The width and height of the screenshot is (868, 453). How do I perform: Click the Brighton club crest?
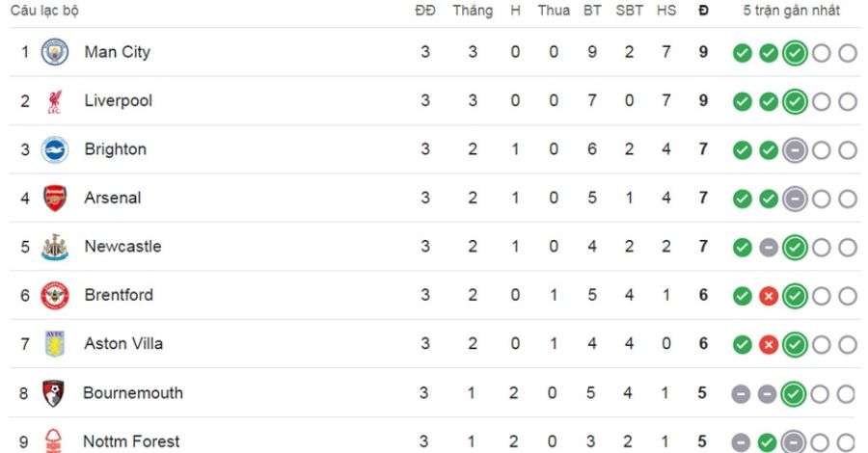click(55, 150)
